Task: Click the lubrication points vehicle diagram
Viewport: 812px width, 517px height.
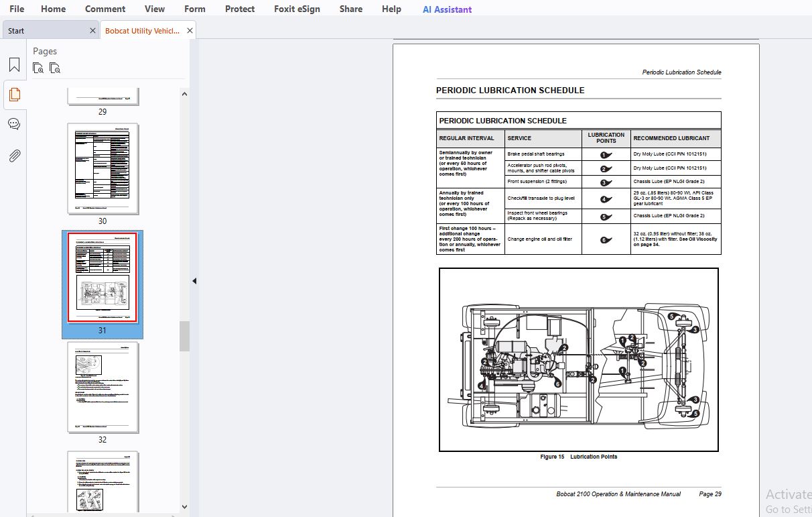Action: click(579, 359)
